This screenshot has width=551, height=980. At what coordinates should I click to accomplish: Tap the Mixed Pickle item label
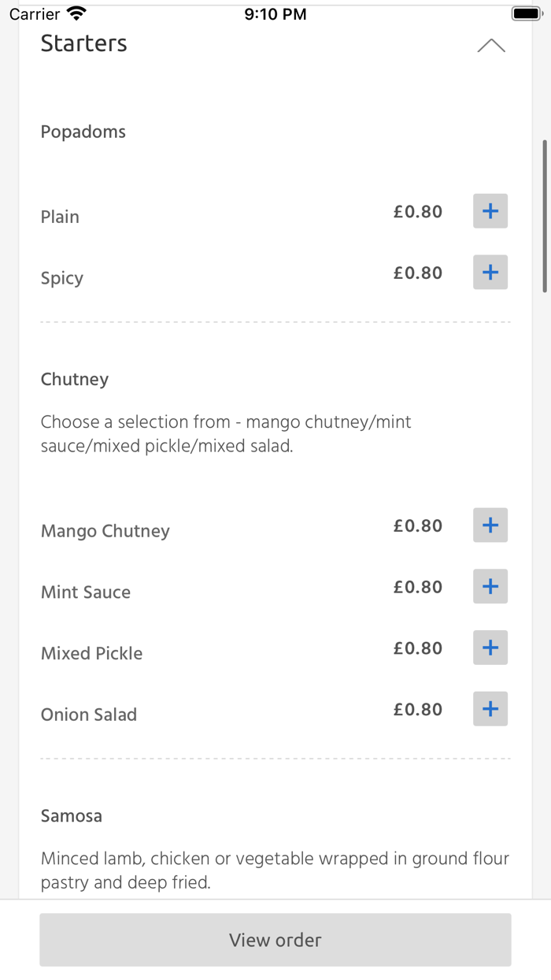pos(92,653)
